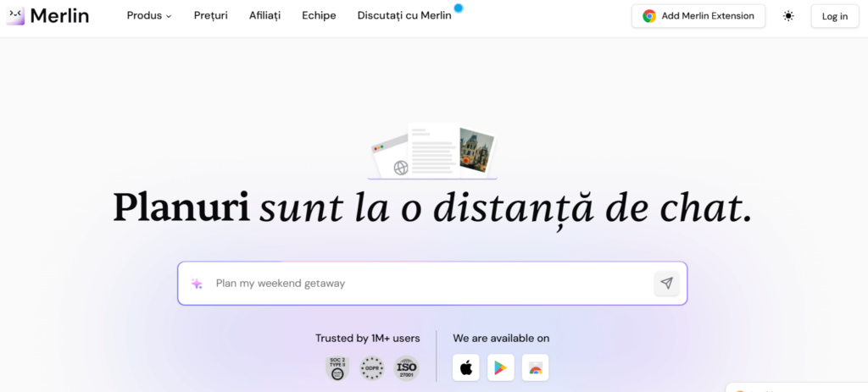Click the 'Trusted by 1M+ users' text
Screen dimensions: 868x392
368,339
